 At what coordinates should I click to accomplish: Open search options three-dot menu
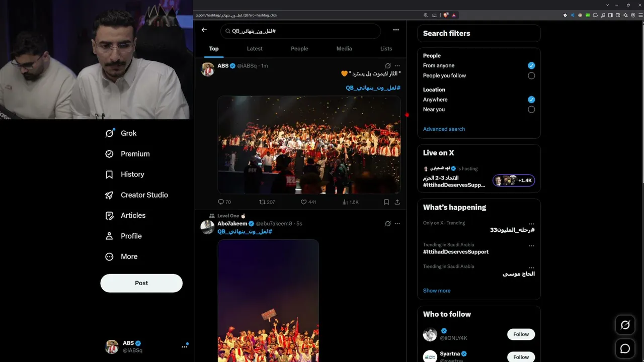point(396,30)
